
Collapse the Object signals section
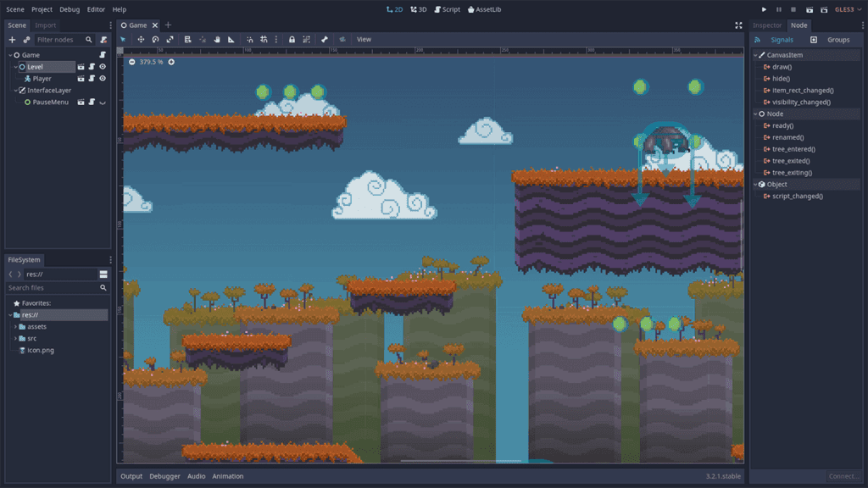[755, 184]
